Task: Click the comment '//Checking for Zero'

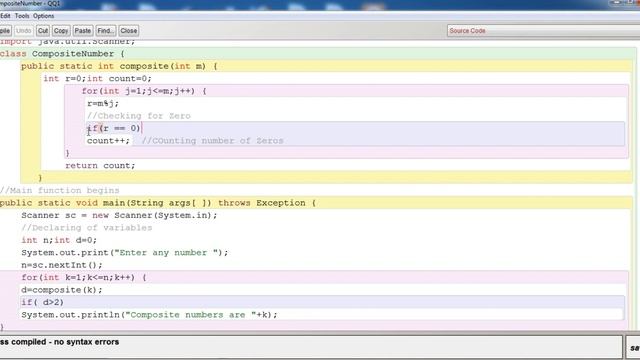Action: coord(139,116)
